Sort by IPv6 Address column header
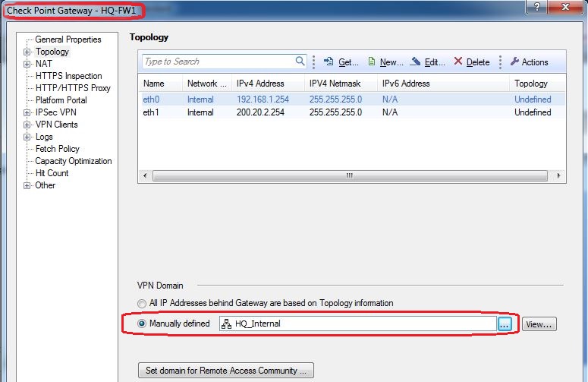The width and height of the screenshot is (588, 382). point(443,84)
